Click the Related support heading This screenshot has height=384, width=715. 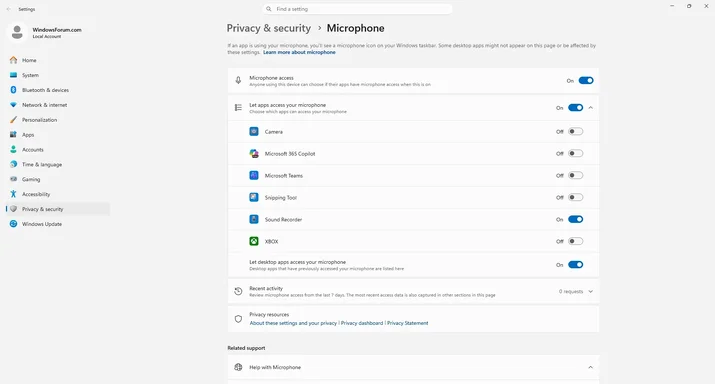[246, 348]
